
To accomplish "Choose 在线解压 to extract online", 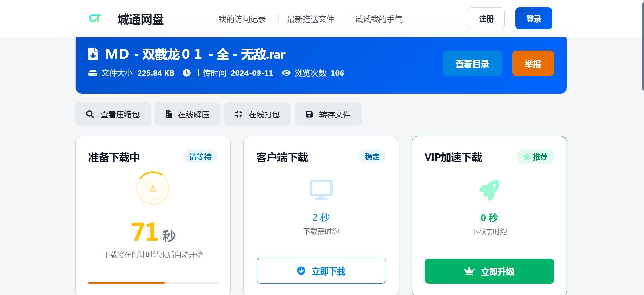I will [x=187, y=114].
